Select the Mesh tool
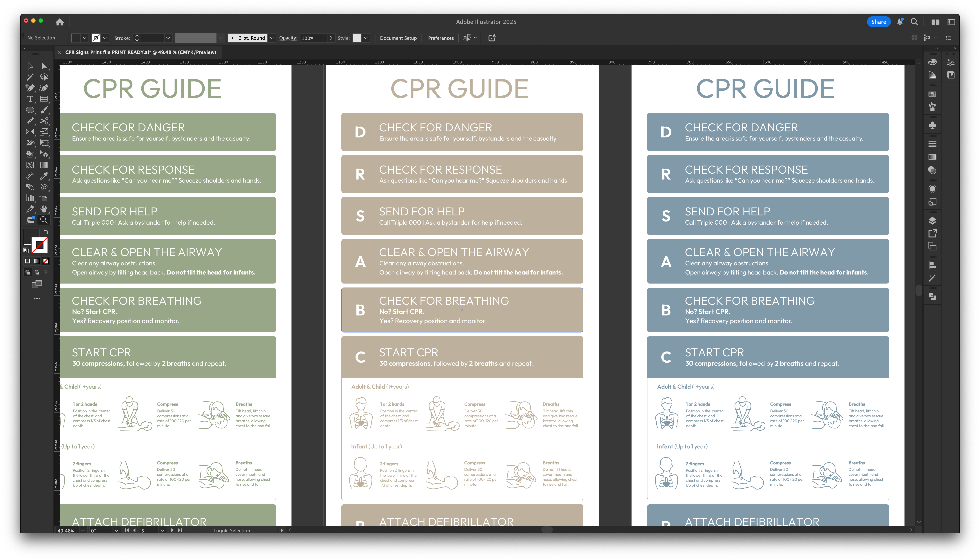This screenshot has height=560, width=980. coord(30,165)
